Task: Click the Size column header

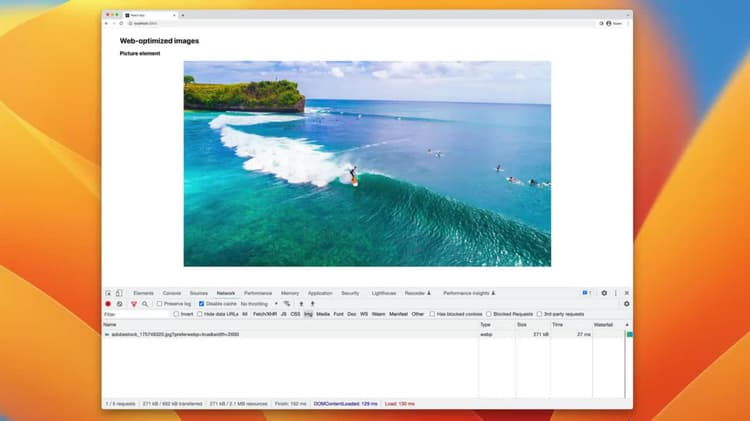Action: 532,325
